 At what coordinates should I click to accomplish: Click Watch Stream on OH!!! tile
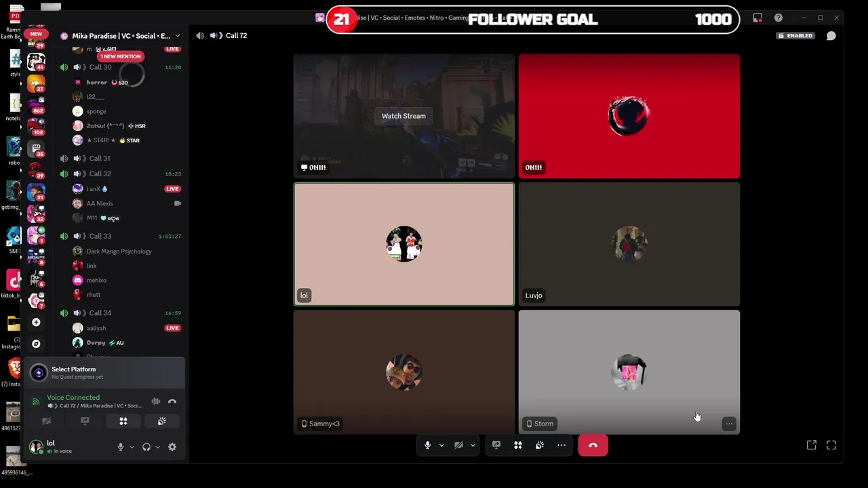click(x=403, y=116)
